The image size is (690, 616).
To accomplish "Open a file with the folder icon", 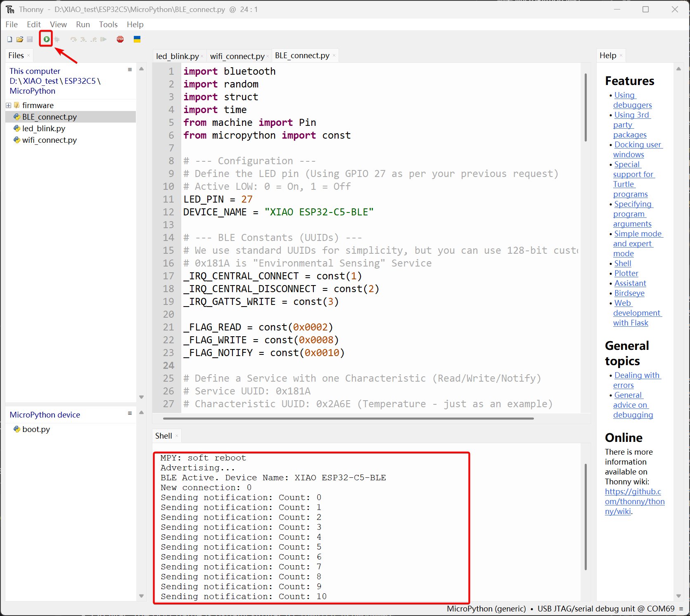I will click(19, 39).
